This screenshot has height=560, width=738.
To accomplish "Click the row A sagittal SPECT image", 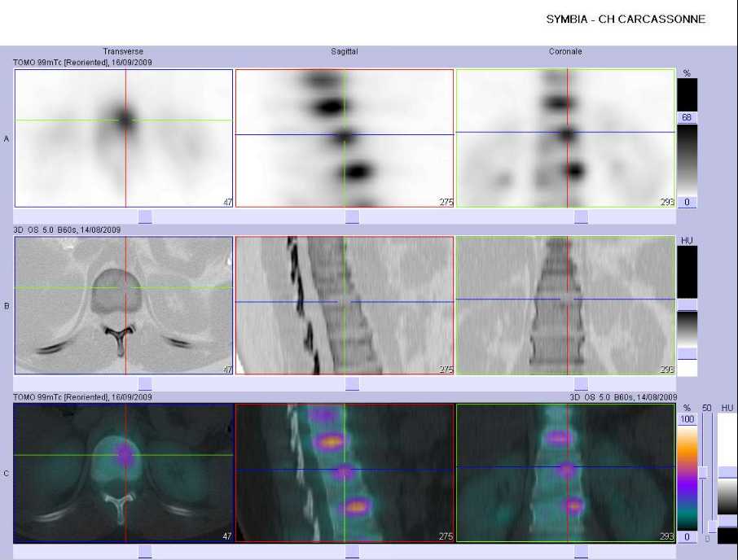I will [345, 138].
